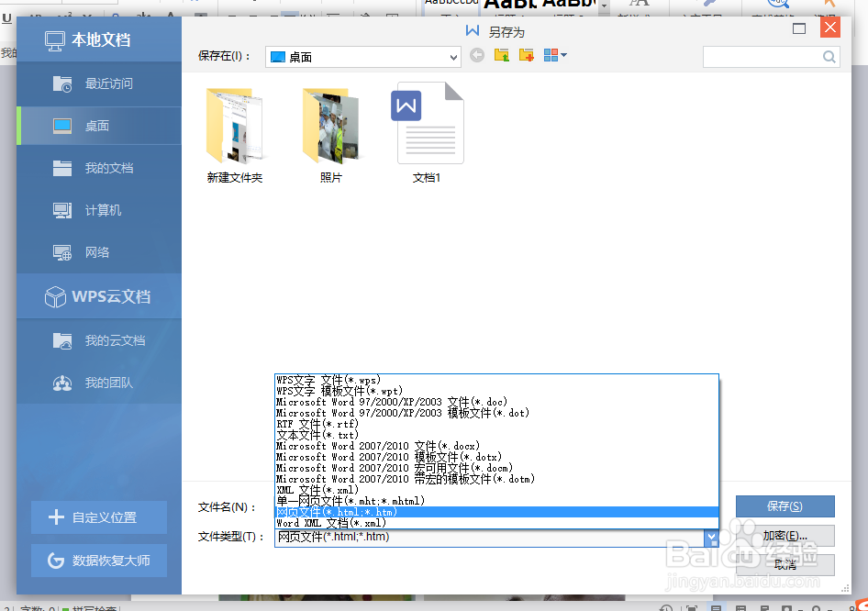Choose 宏可用文件(*.docm) type
The image size is (868, 611).
496,468
